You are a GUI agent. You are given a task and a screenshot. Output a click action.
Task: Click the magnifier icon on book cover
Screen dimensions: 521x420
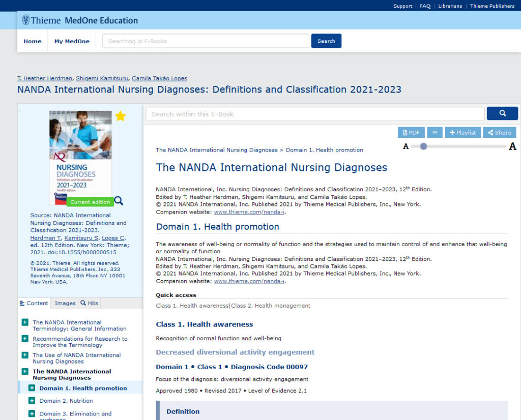[119, 200]
